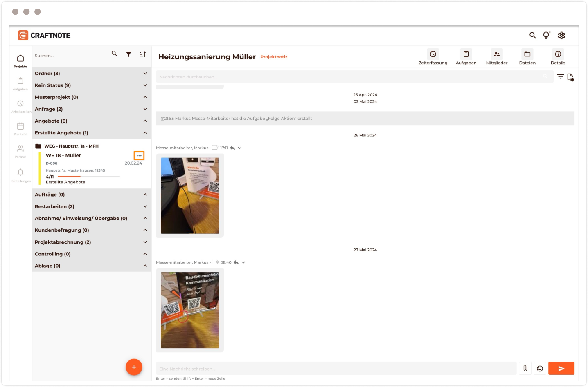Open dropdown arrow on 17:11 message

pos(240,148)
